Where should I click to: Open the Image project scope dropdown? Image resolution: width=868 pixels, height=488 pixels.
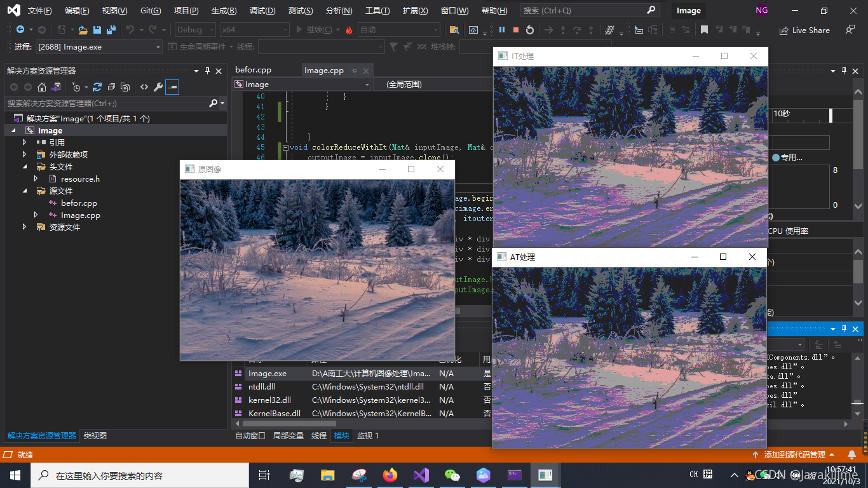(x=302, y=85)
